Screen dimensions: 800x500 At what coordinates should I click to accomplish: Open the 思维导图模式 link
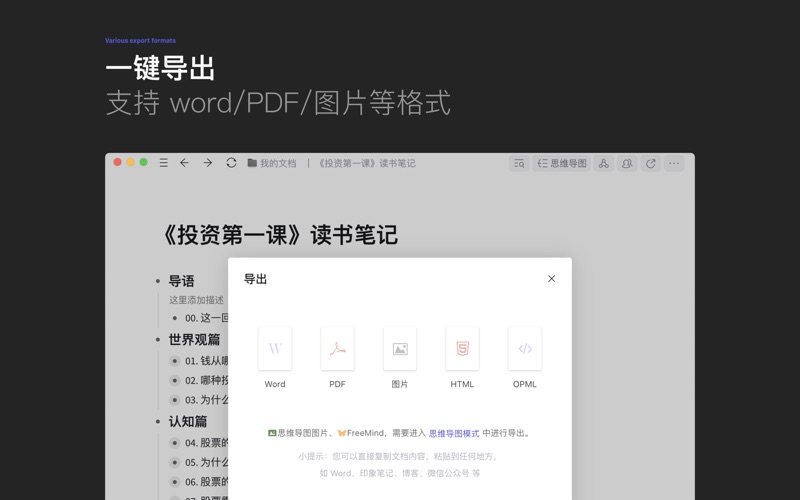point(454,434)
